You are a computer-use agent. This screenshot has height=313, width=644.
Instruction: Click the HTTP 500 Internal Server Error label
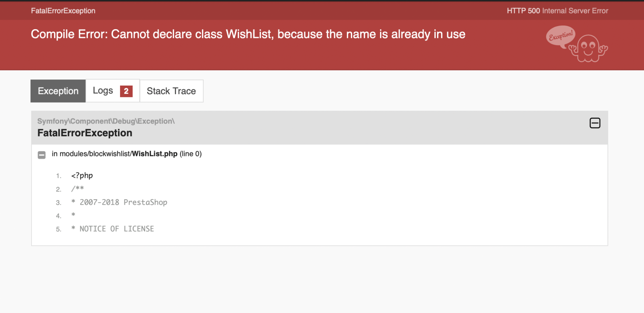(557, 11)
